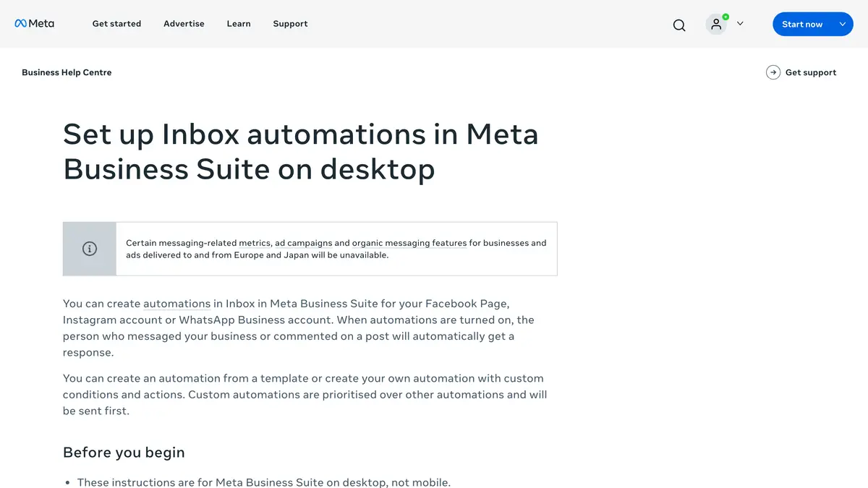Open the Advertise menu
868x488 pixels.
[184, 24]
